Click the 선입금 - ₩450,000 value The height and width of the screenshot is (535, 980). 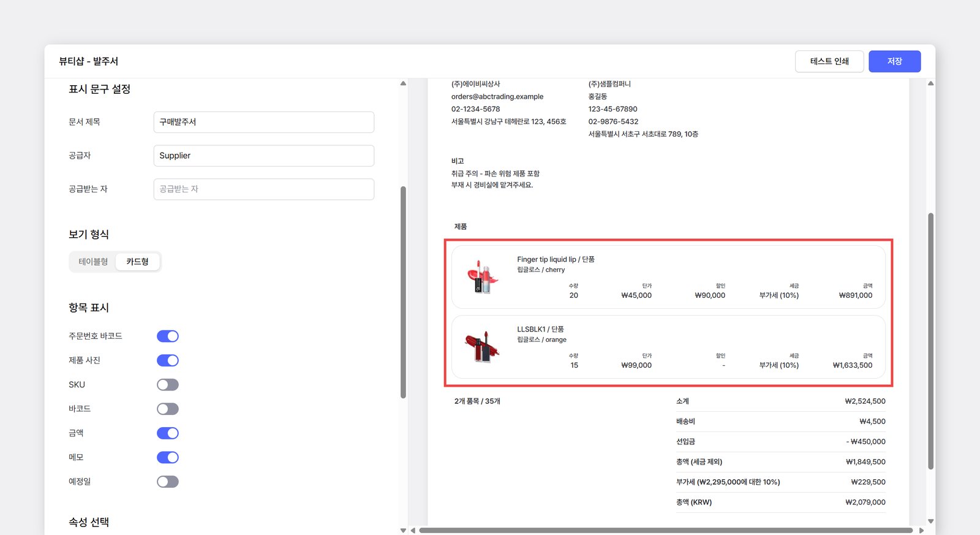pyautogui.click(x=866, y=442)
